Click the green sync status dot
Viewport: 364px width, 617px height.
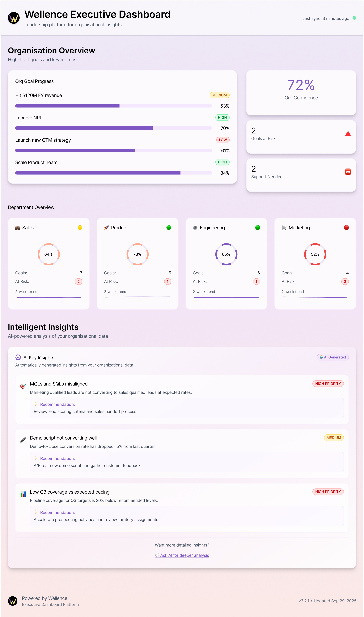(354, 18)
